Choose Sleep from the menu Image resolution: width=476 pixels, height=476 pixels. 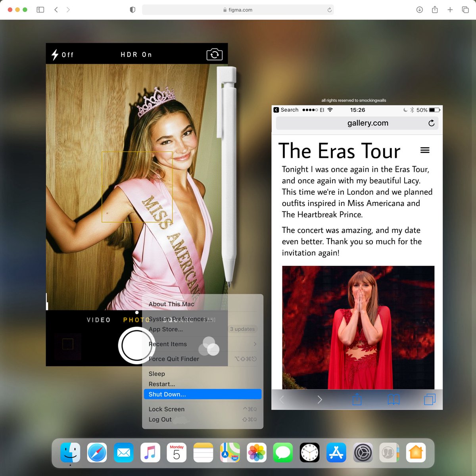coord(203,374)
